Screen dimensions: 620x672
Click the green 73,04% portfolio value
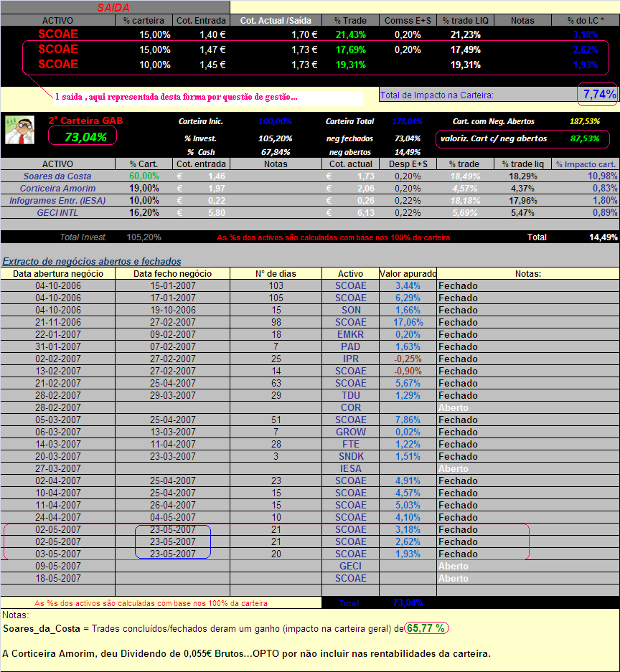[85, 137]
